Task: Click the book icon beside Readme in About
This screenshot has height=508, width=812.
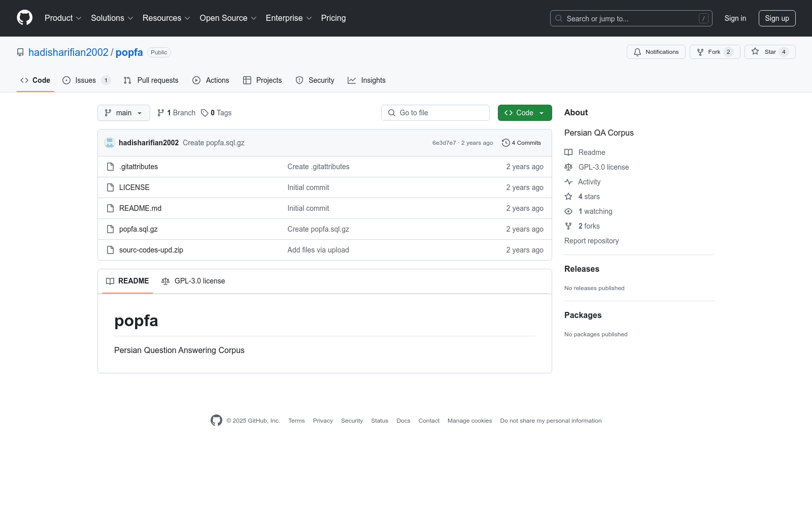Action: tap(568, 152)
